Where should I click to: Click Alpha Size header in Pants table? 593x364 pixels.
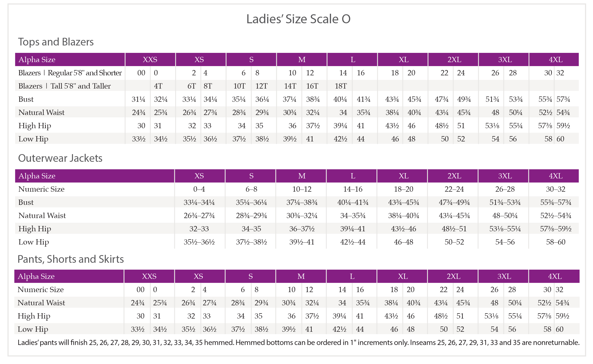click(x=36, y=276)
